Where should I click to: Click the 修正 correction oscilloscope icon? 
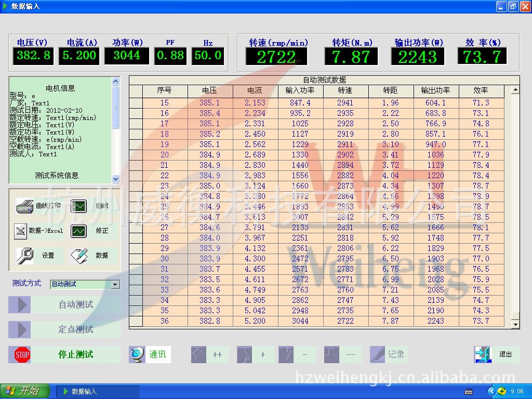point(79,231)
